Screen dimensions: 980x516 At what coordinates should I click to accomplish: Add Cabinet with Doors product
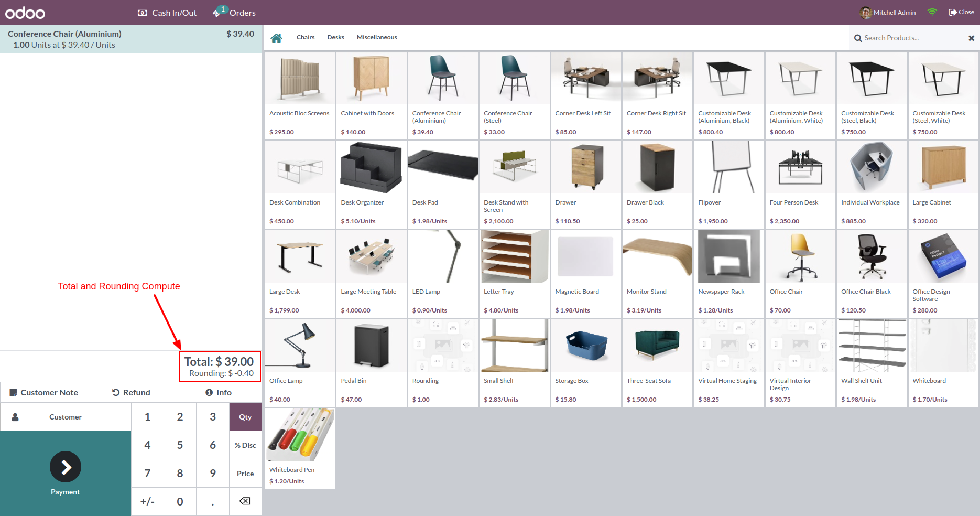(x=372, y=95)
